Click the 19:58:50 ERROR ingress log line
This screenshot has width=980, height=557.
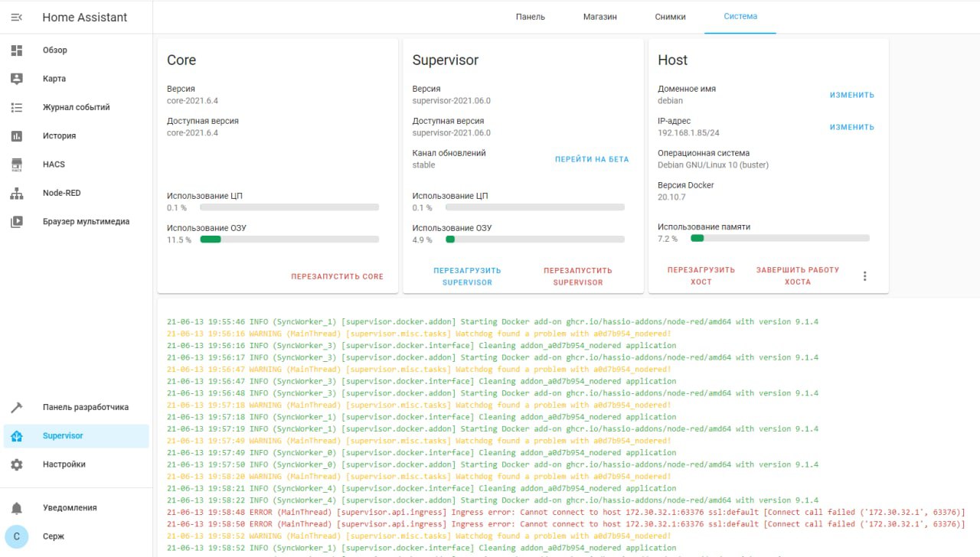pos(567,524)
